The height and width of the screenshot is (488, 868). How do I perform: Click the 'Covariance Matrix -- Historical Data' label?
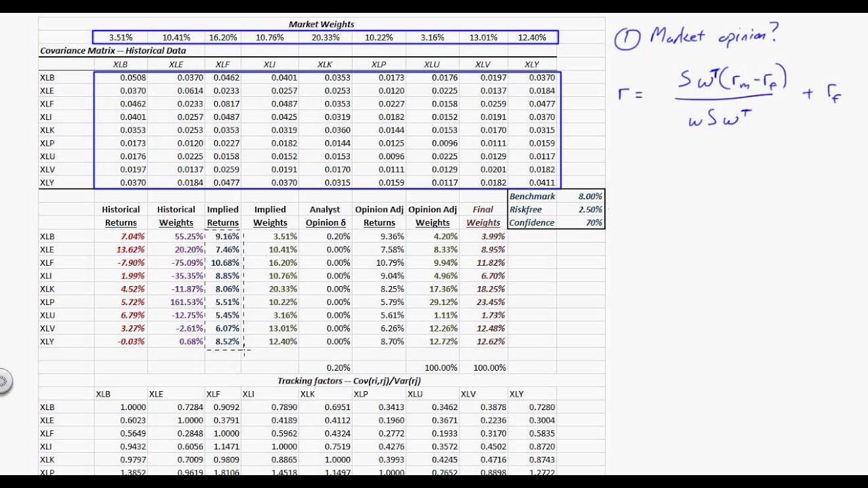click(x=113, y=51)
